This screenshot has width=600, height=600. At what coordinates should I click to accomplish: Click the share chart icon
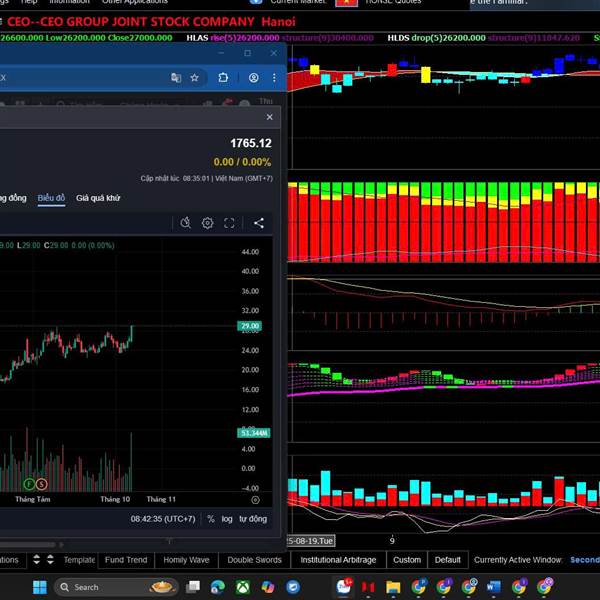259,223
